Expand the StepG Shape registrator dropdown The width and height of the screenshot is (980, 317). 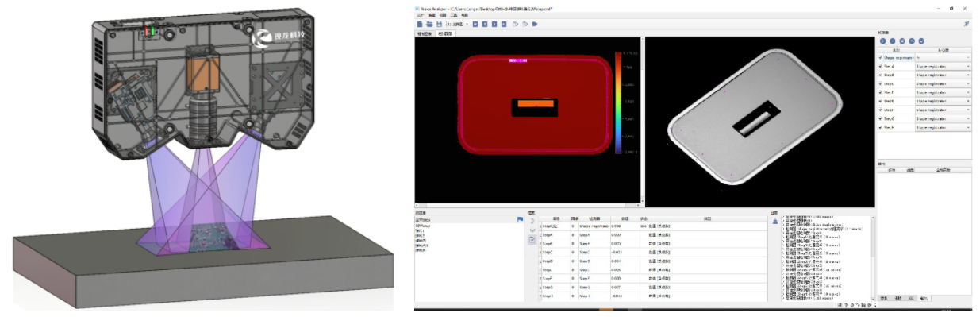point(943,118)
